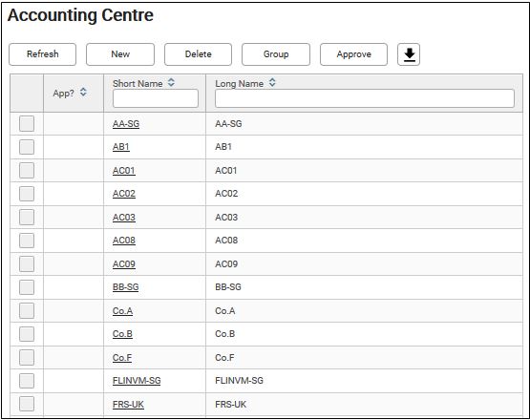Click the Group button
Viewport: 530px width, 420px height.
276,54
